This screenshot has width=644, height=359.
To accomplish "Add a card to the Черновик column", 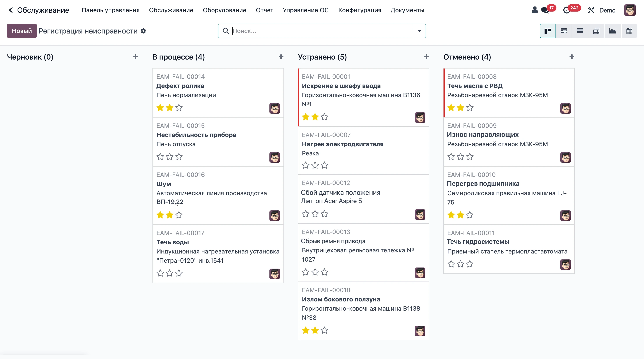I will pyautogui.click(x=136, y=57).
